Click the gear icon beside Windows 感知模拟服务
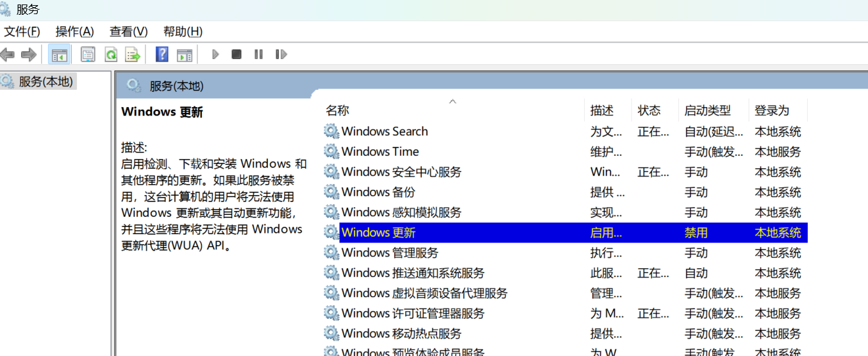This screenshot has height=356, width=868. 331,212
